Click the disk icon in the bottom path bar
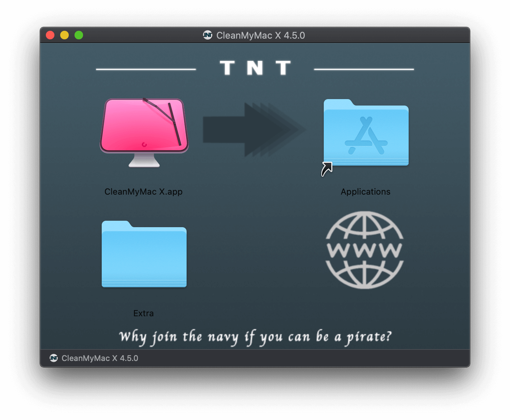The width and height of the screenshot is (510, 420). point(54,358)
